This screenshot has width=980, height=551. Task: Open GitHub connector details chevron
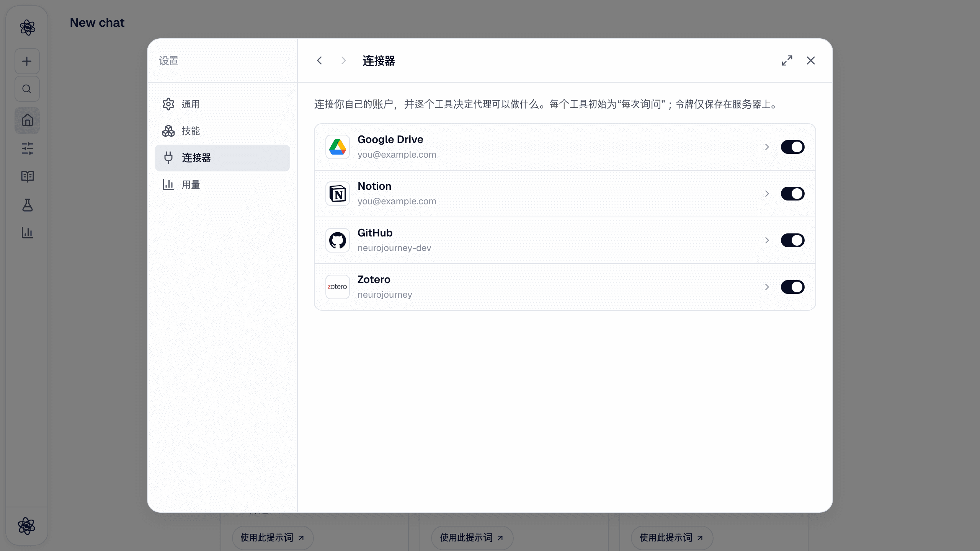point(767,240)
